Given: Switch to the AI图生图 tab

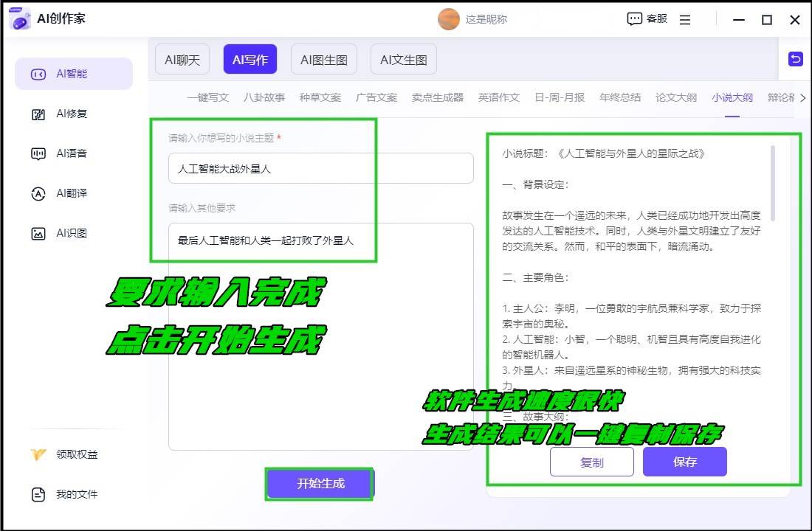Looking at the screenshot, I should click(323, 59).
